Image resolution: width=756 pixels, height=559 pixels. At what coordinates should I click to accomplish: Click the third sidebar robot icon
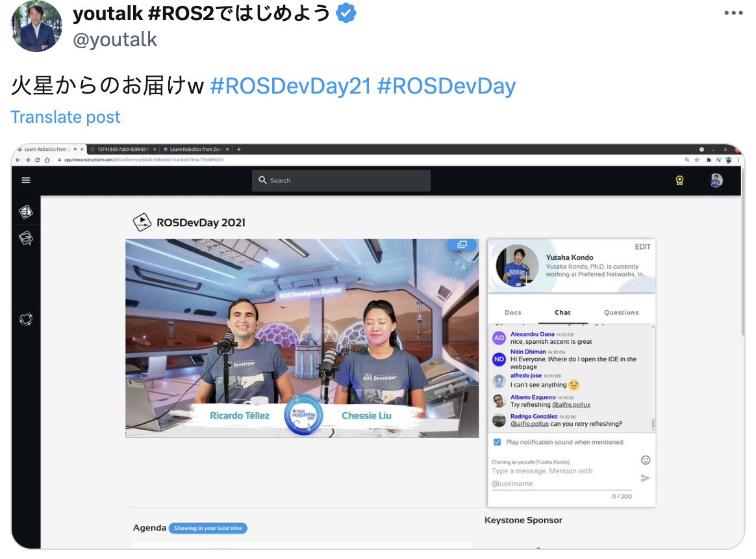pyautogui.click(x=26, y=319)
